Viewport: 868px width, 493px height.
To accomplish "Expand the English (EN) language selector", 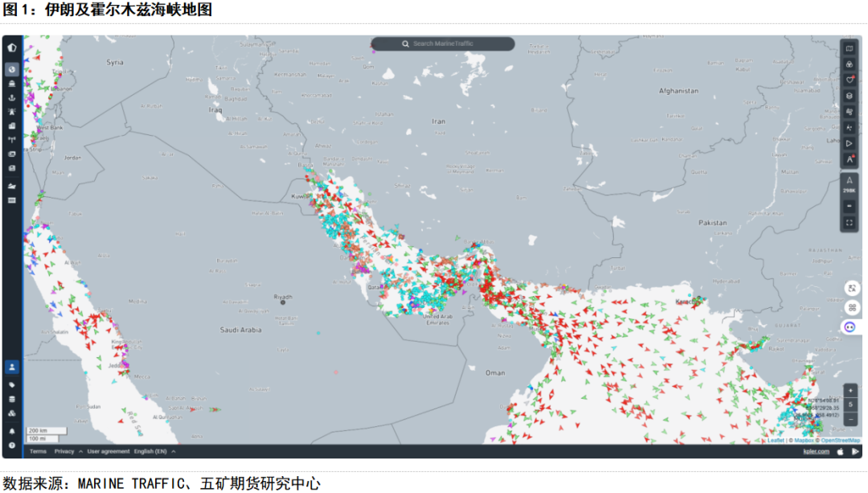I will click(154, 451).
